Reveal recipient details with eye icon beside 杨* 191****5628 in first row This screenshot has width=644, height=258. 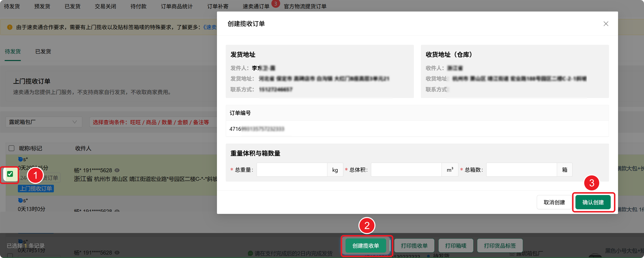[117, 170]
